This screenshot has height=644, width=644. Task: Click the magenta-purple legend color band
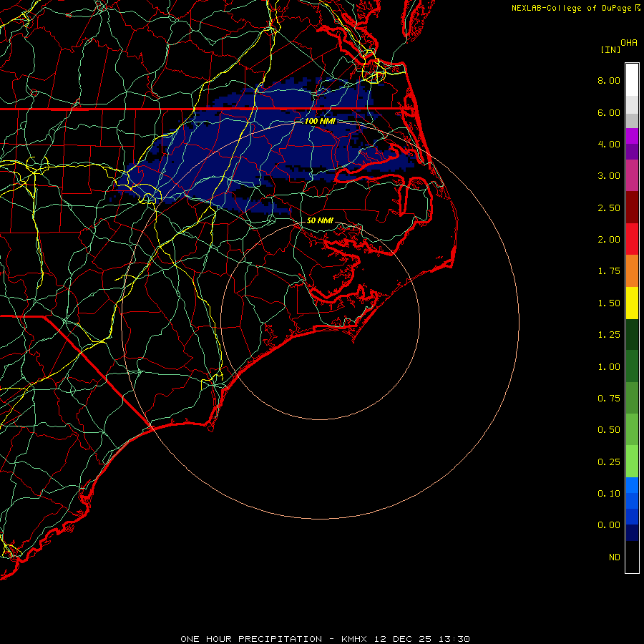[632, 176]
